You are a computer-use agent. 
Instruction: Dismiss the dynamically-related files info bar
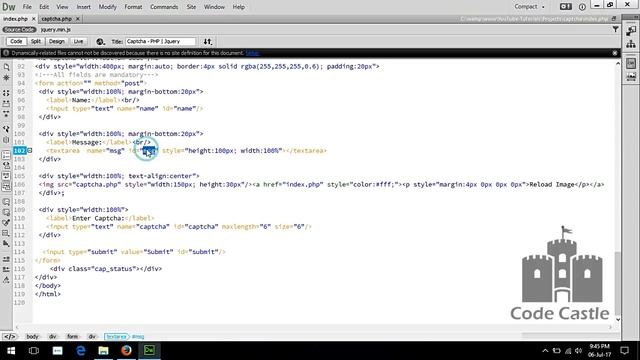615,53
